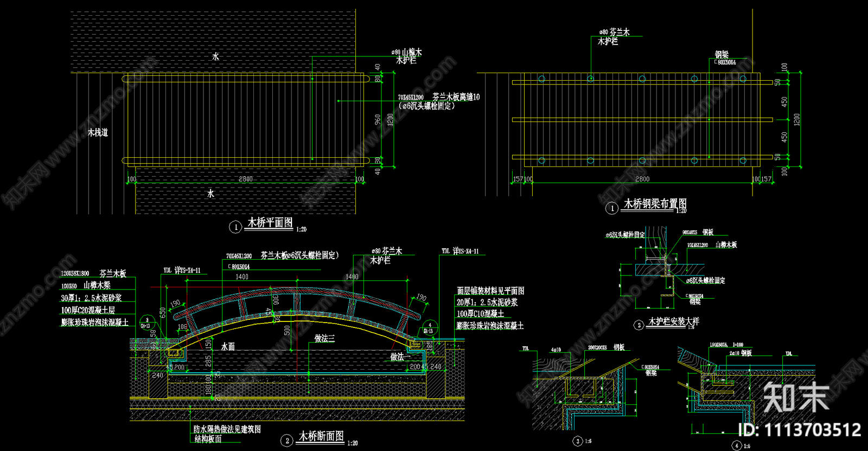Select detail callout 3 X4-13 left of bridge section
Viewport: 868px width, 451px height.
146,323
